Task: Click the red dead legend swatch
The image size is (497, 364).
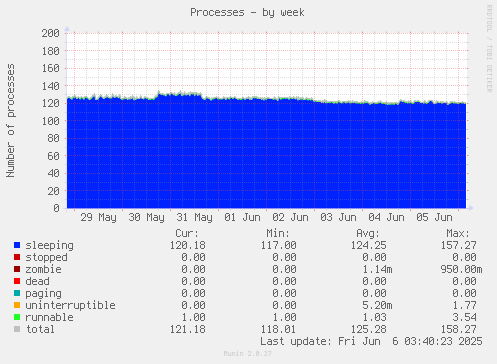Action: pyautogui.click(x=17, y=281)
